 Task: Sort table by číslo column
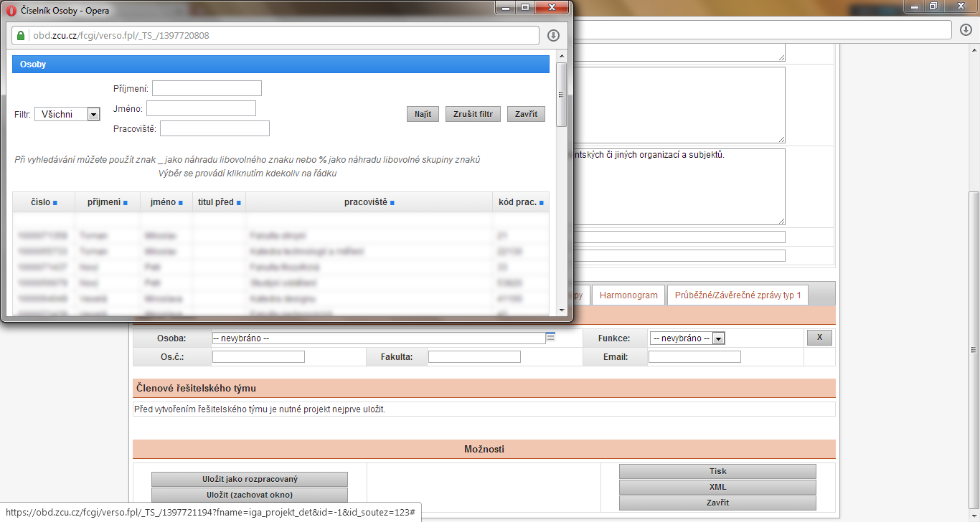(44, 202)
